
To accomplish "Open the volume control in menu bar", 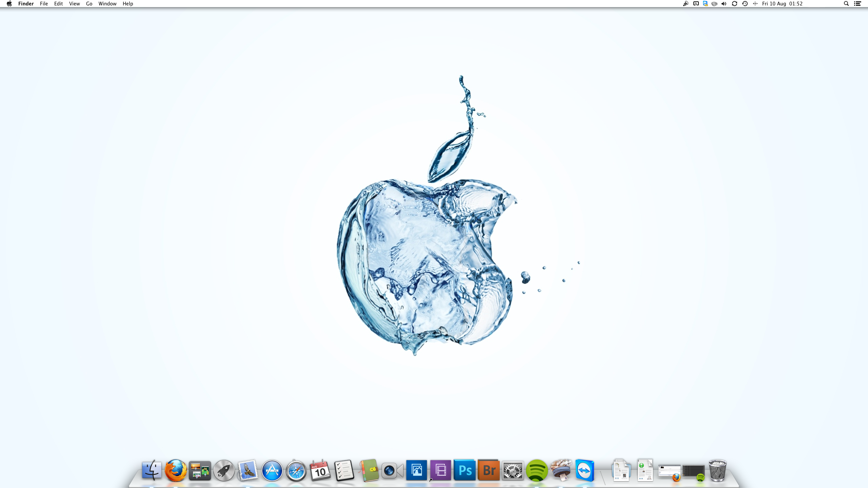I will tap(724, 4).
